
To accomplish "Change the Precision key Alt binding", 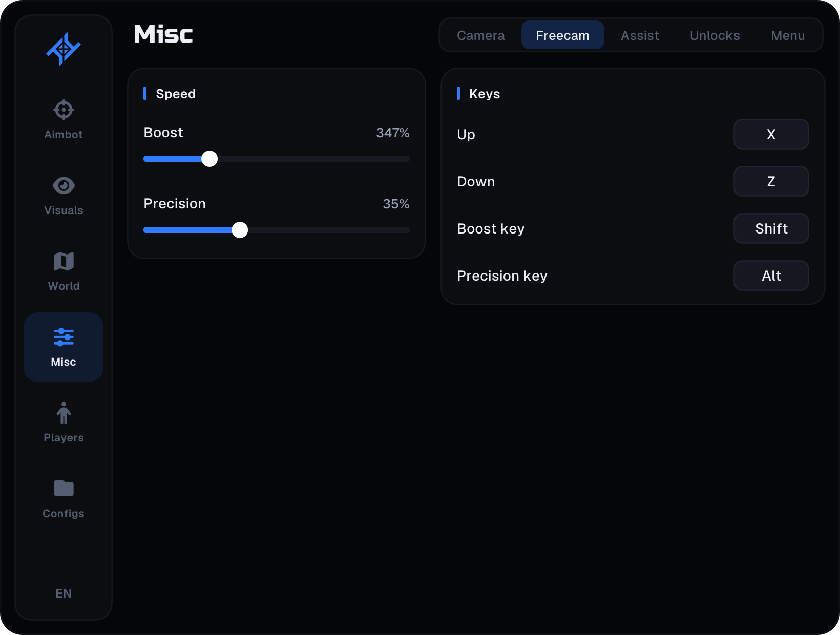I will pos(771,276).
